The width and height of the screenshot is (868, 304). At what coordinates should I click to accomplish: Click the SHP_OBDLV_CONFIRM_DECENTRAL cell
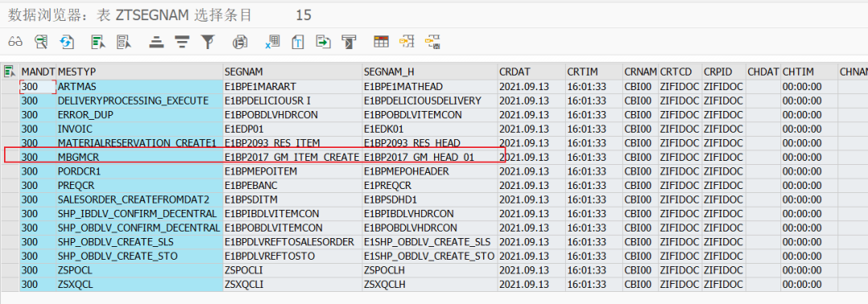click(x=140, y=228)
